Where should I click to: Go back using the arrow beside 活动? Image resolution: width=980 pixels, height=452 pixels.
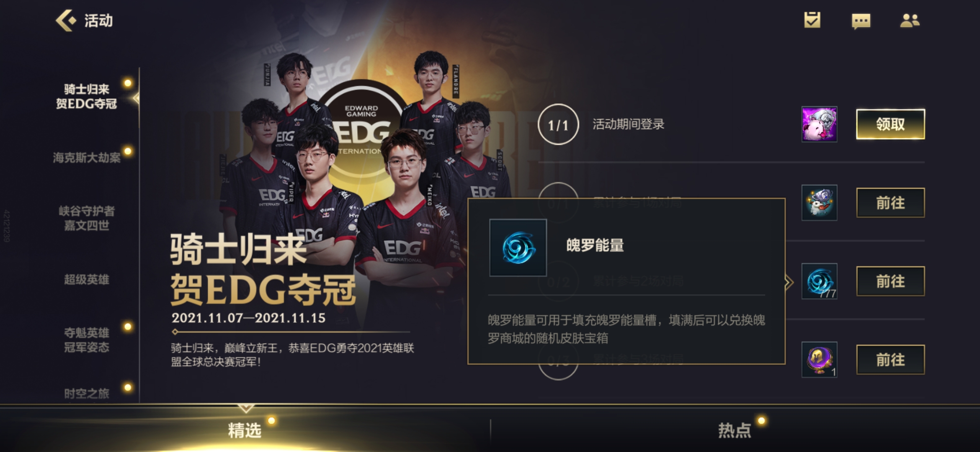coord(66,20)
